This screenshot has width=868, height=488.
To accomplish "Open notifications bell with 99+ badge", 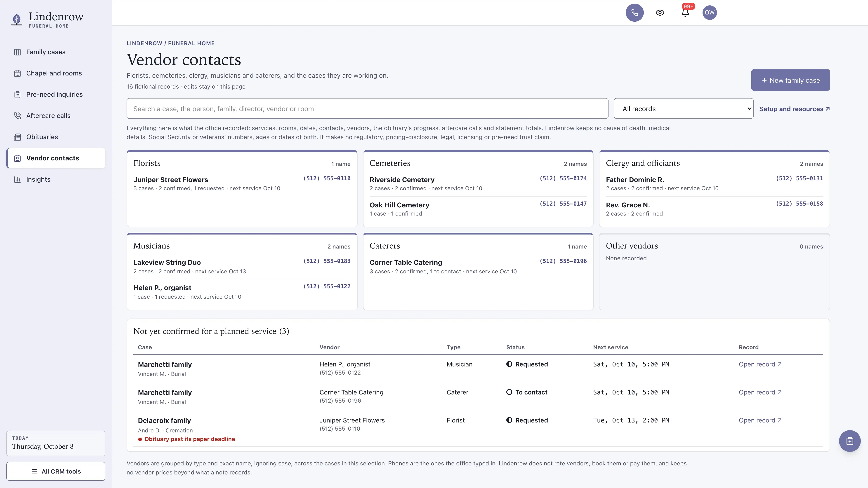I will click(x=685, y=12).
